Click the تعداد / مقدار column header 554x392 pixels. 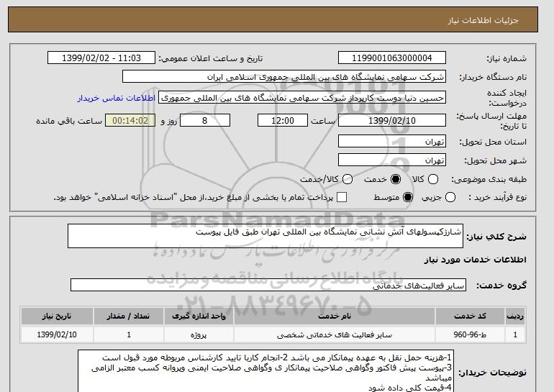pos(129,316)
